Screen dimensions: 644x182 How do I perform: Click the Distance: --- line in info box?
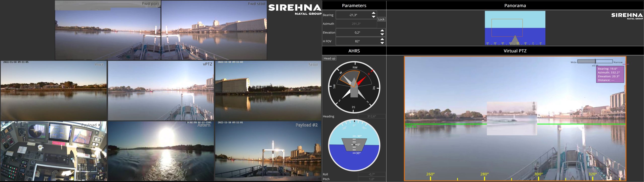(606, 80)
